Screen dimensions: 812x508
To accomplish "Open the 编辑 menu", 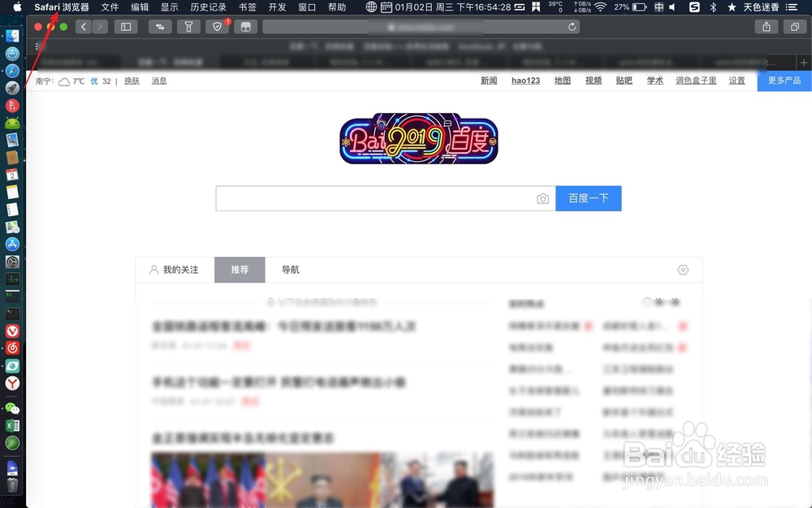I will coord(140,7).
